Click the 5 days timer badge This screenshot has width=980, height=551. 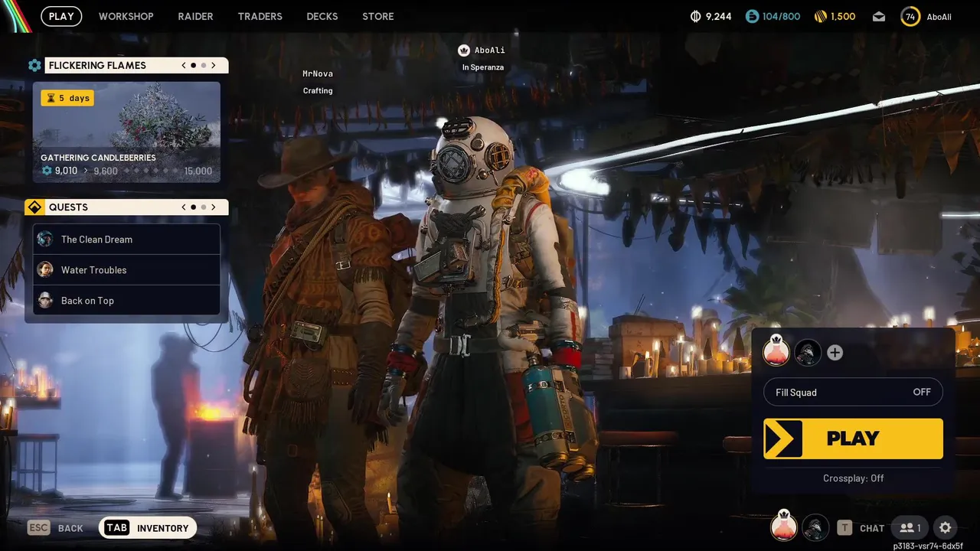[67, 98]
